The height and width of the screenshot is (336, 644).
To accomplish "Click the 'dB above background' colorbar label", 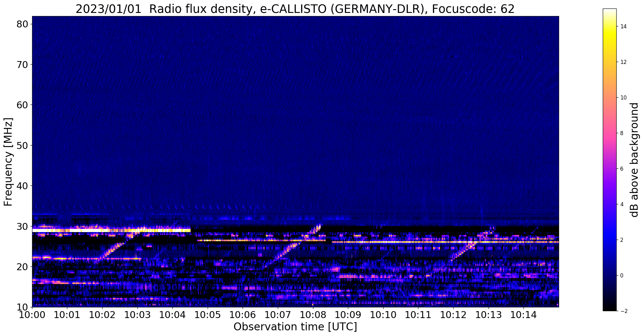I will [x=635, y=160].
